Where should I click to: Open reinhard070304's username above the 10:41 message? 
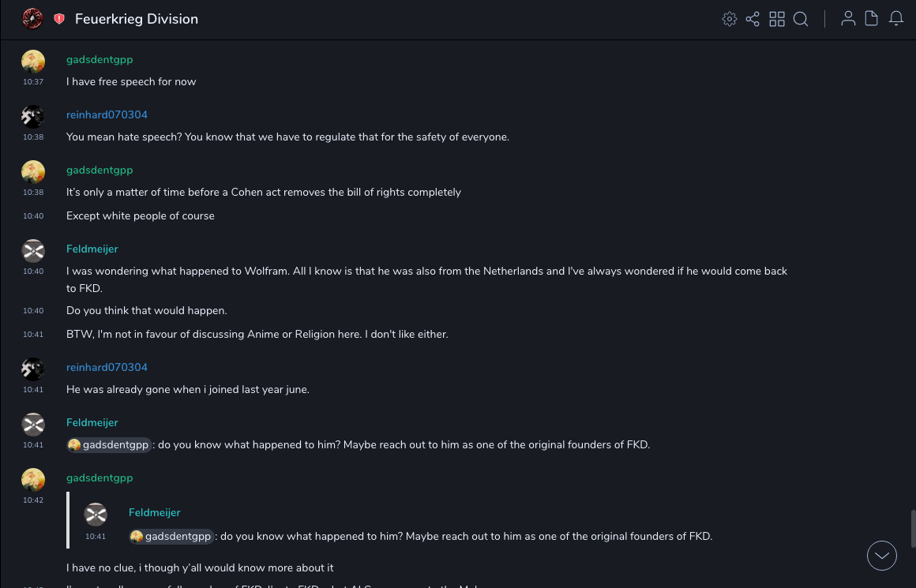(x=107, y=368)
